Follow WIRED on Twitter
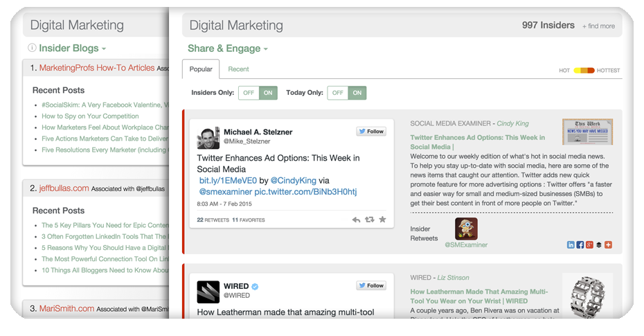Screen dimensions: 644x336 371,285
